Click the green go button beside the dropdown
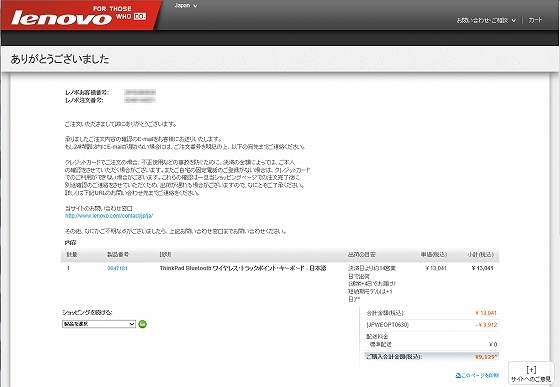Image resolution: width=560 pixels, height=387 pixels. coord(142,324)
